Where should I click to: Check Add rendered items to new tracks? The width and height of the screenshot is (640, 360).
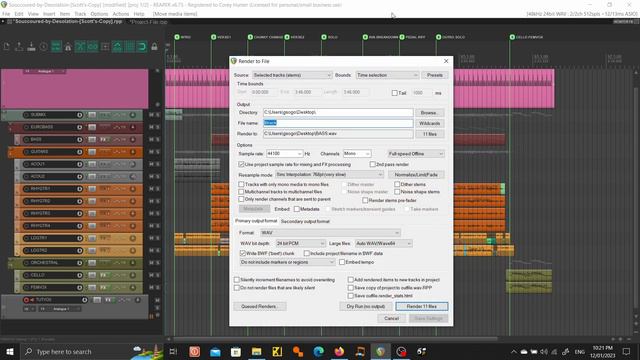click(351, 280)
